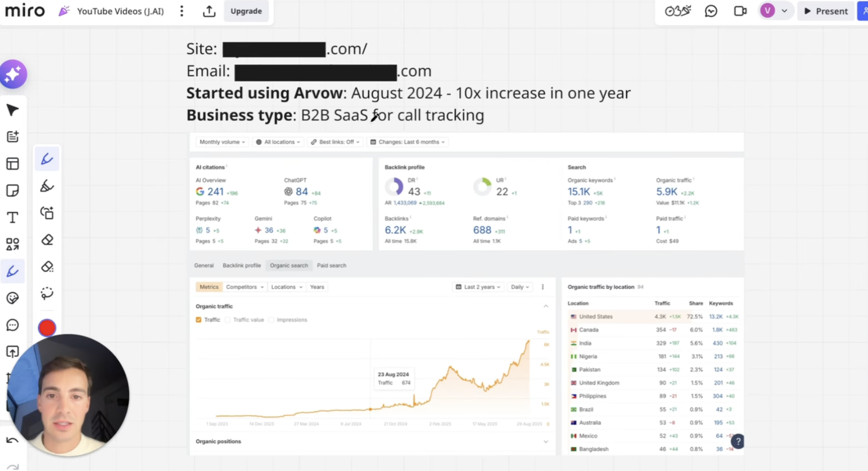Select the Highlighter tool

(47, 186)
